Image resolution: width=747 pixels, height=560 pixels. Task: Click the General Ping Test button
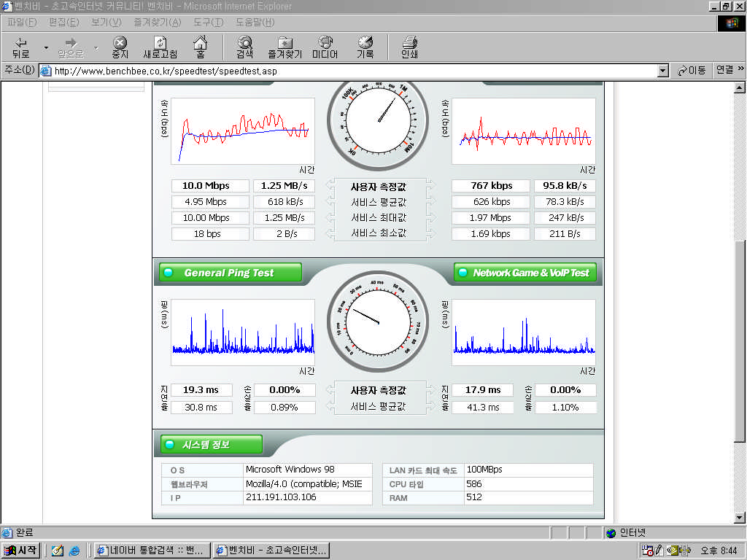(x=231, y=273)
